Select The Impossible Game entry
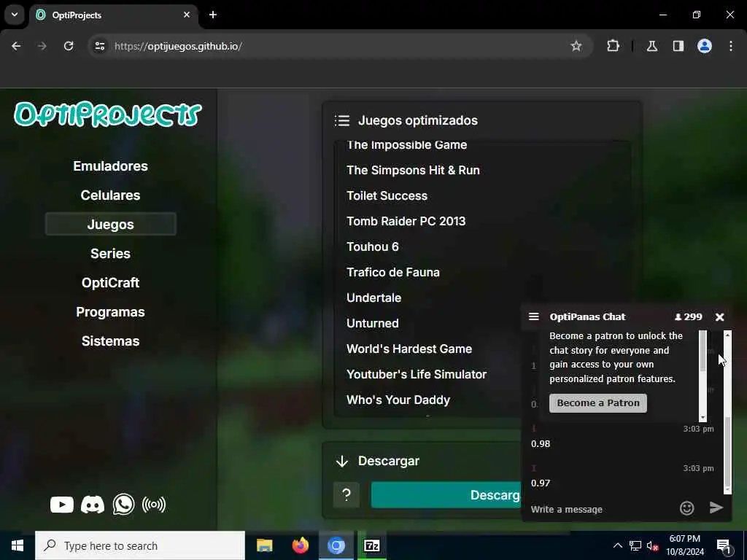Viewport: 747px width, 560px height. point(407,145)
